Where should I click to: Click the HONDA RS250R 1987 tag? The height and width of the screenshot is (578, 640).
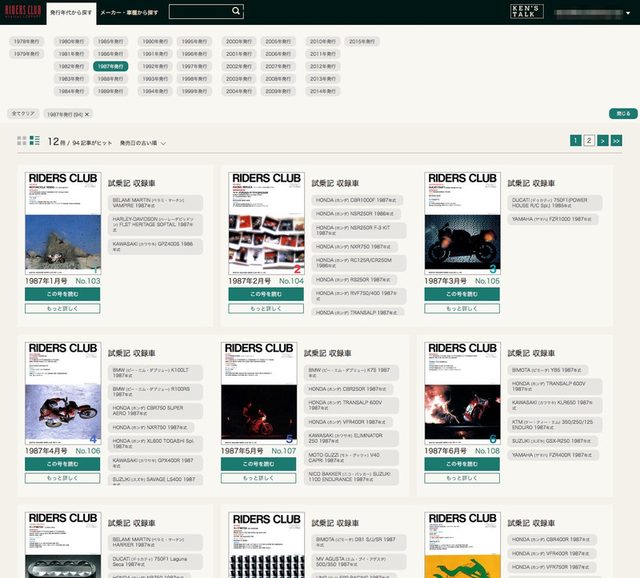point(354,280)
